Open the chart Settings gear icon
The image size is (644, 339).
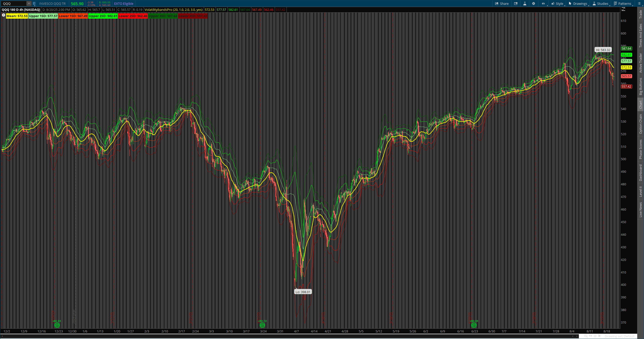(534, 4)
